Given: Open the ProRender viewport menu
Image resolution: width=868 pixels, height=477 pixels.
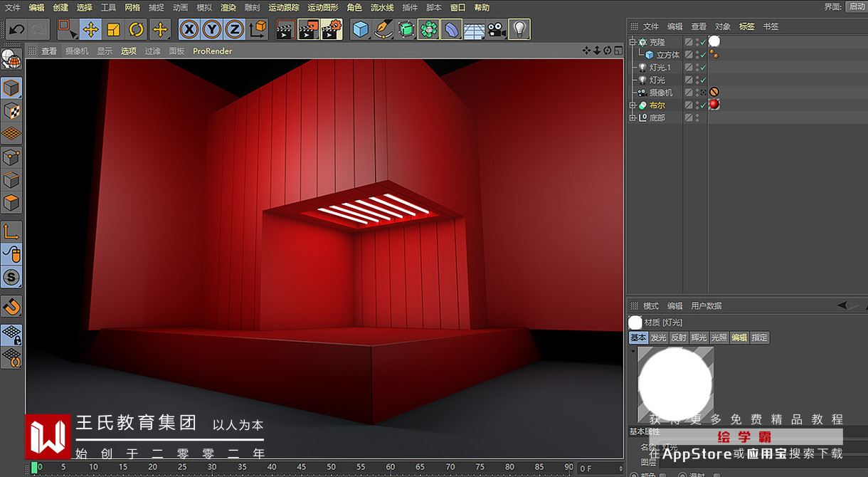Looking at the screenshot, I should click(212, 51).
